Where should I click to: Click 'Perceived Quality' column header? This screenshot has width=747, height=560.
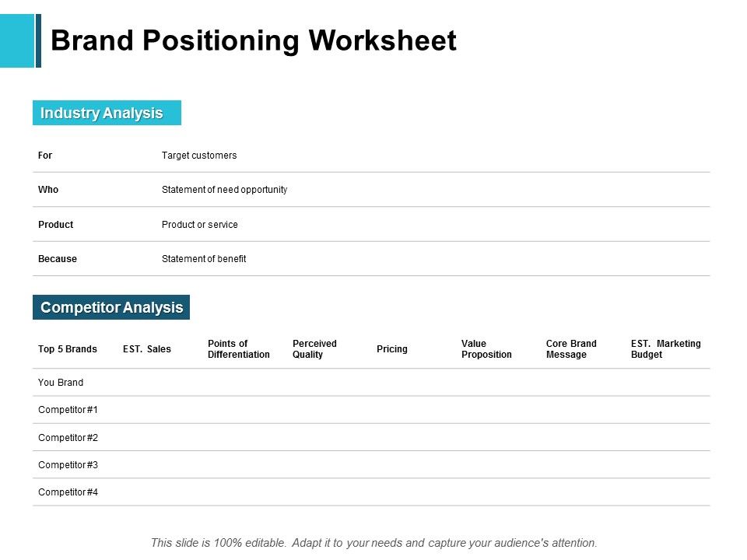point(314,349)
